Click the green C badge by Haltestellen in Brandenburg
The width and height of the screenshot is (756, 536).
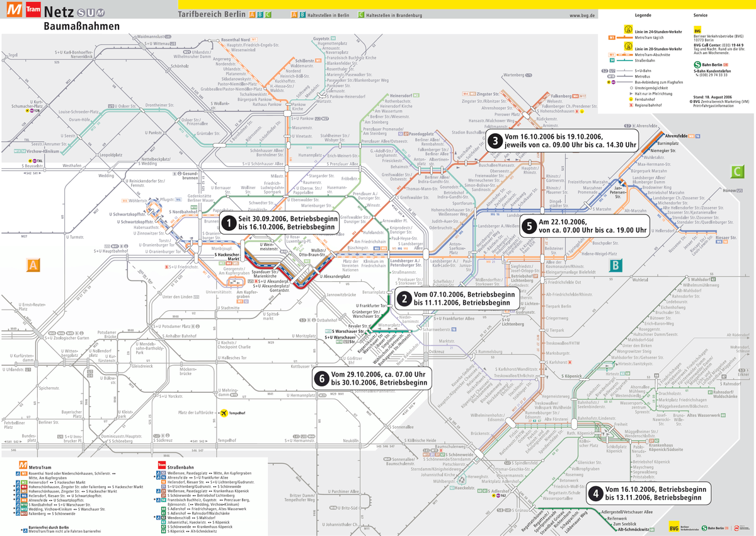click(361, 14)
